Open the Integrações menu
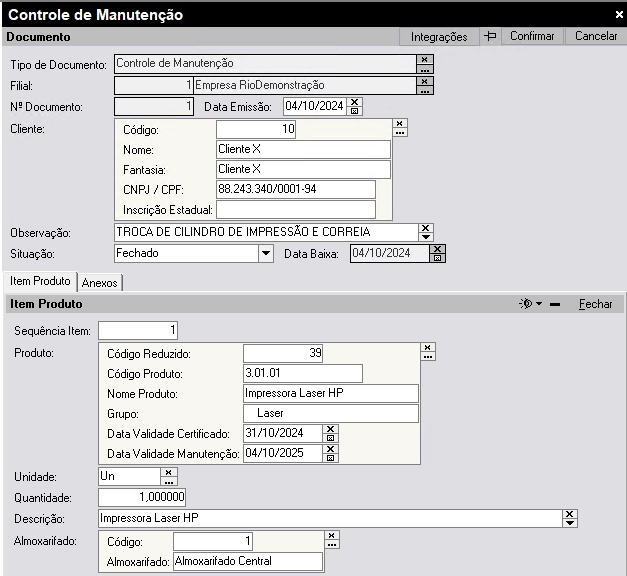Screen dimensions: 627x576 coord(438,36)
